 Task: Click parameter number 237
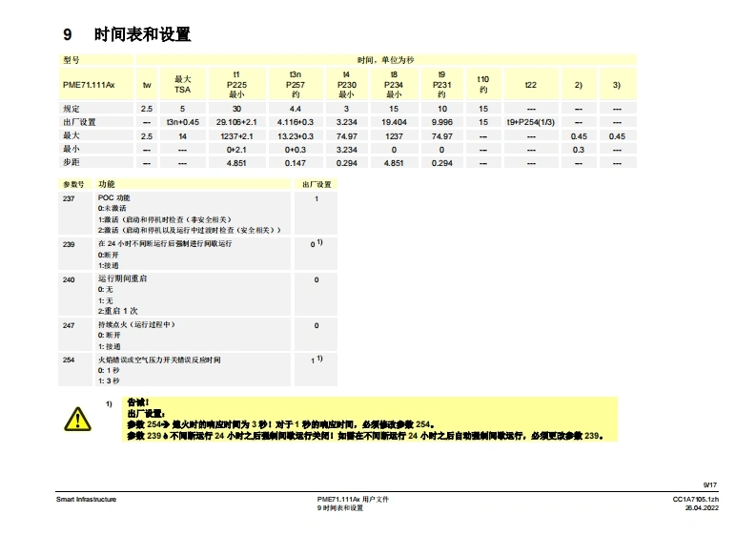coord(69,197)
